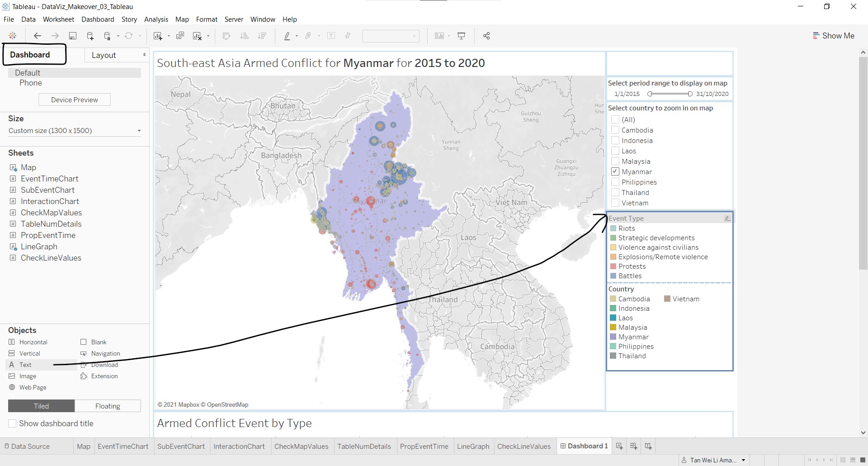
Task: Click the Save icon in toolbar
Action: tap(72, 36)
